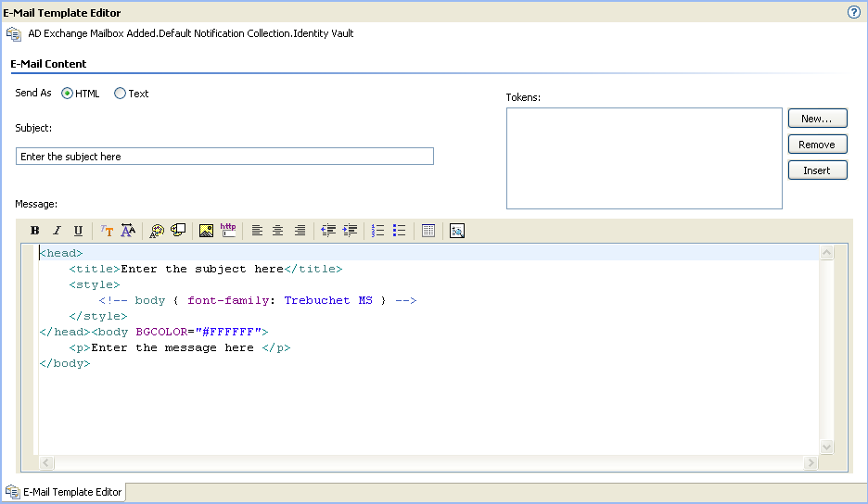Insert an image using the picture icon
The image size is (868, 504).
click(x=207, y=231)
